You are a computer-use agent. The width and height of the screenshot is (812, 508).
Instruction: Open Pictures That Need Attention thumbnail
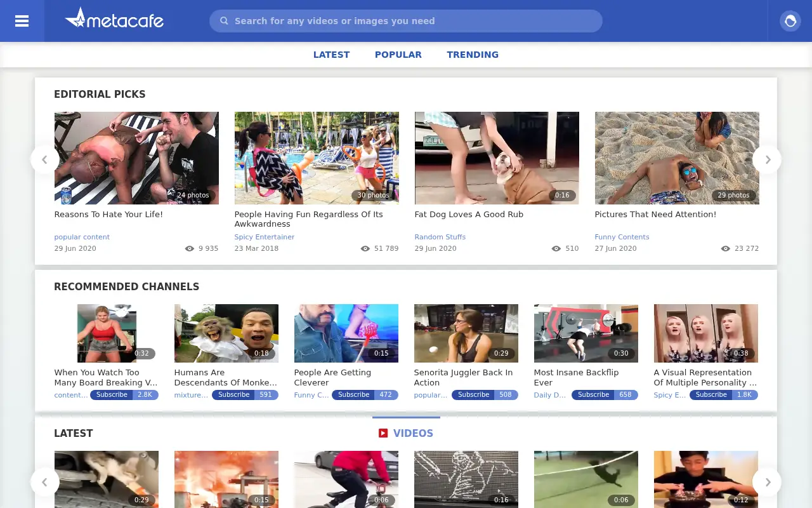677,158
